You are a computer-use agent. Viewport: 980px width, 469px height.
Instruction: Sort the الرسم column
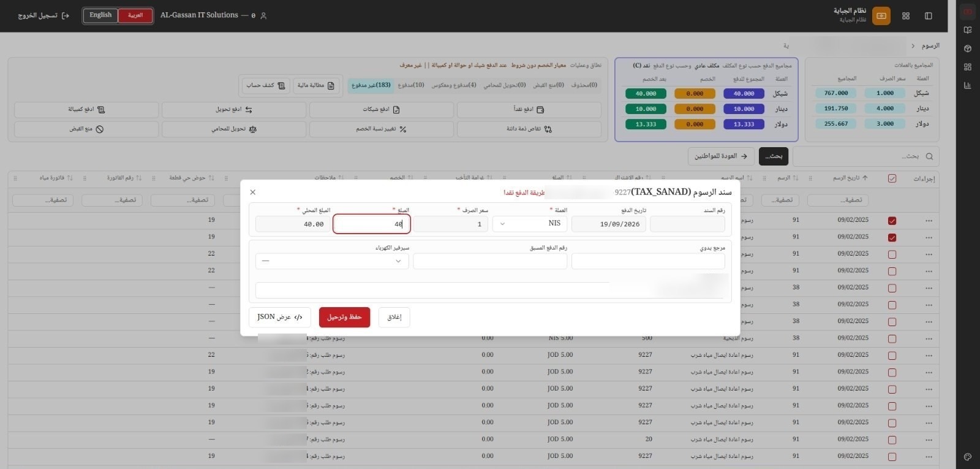pyautogui.click(x=795, y=178)
